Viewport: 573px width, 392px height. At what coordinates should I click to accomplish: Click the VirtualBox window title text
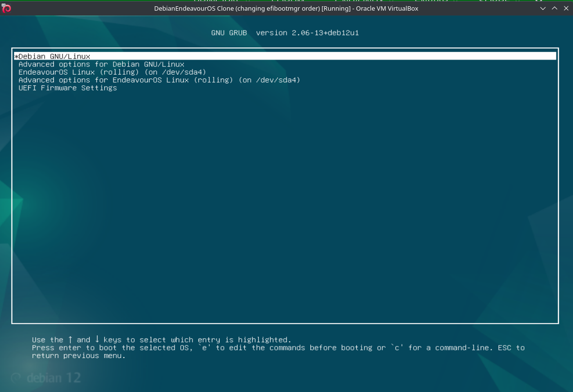(x=286, y=8)
